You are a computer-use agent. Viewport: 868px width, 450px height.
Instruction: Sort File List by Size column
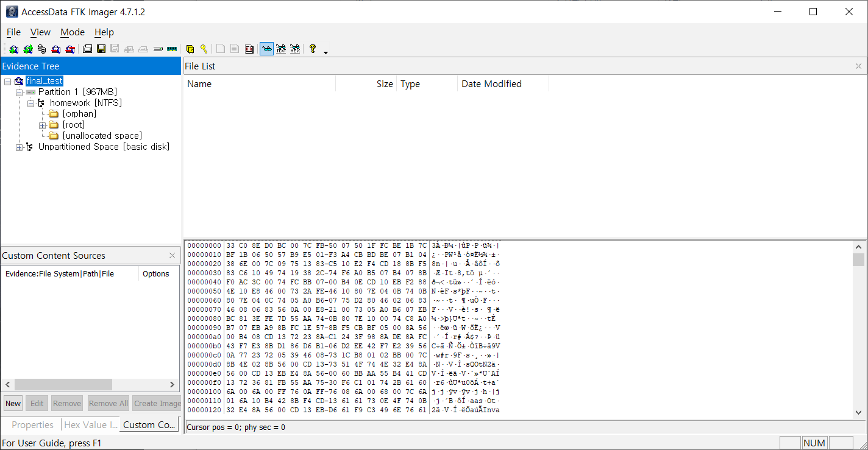pyautogui.click(x=366, y=84)
